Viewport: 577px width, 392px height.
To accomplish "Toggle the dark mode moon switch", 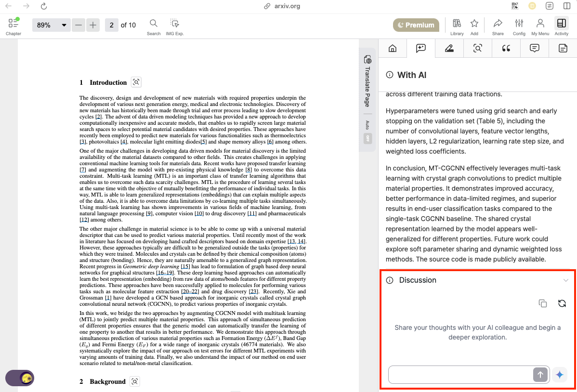I will 20,378.
